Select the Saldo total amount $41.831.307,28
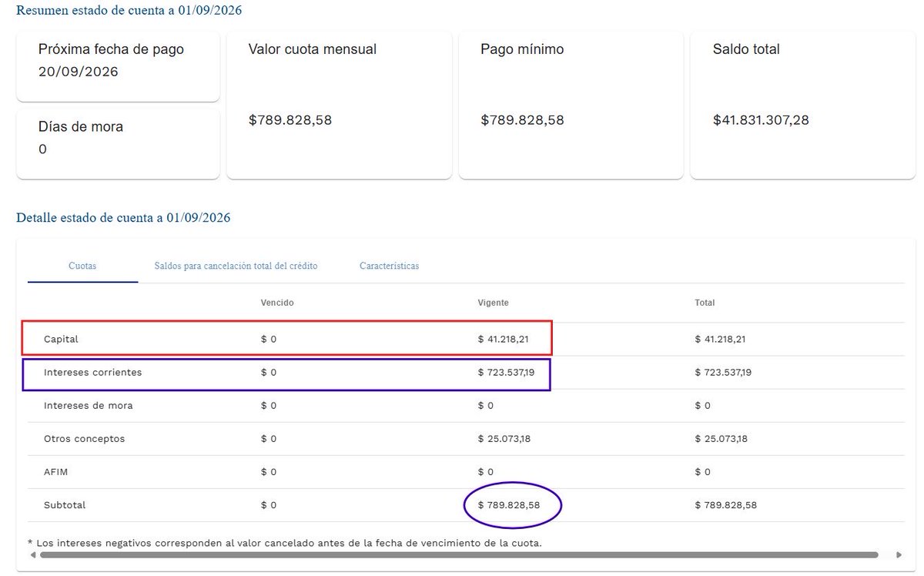Viewport: 924px width, 576px height. click(x=761, y=120)
